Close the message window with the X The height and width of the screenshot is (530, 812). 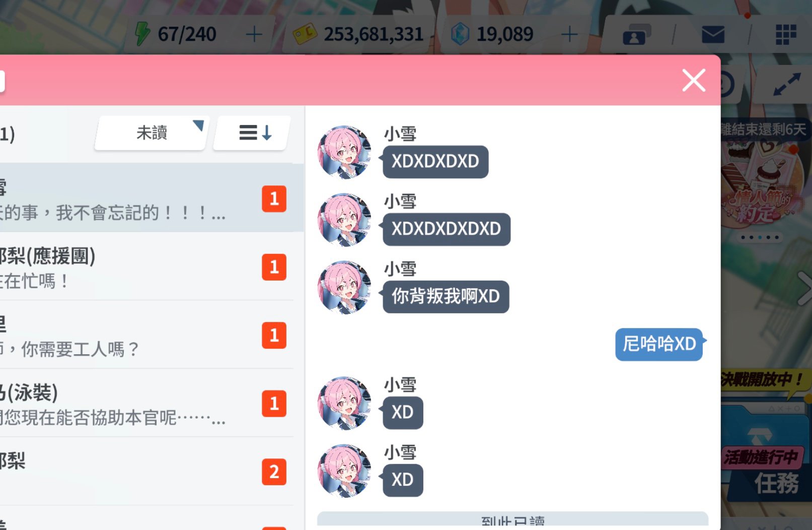pyautogui.click(x=694, y=81)
